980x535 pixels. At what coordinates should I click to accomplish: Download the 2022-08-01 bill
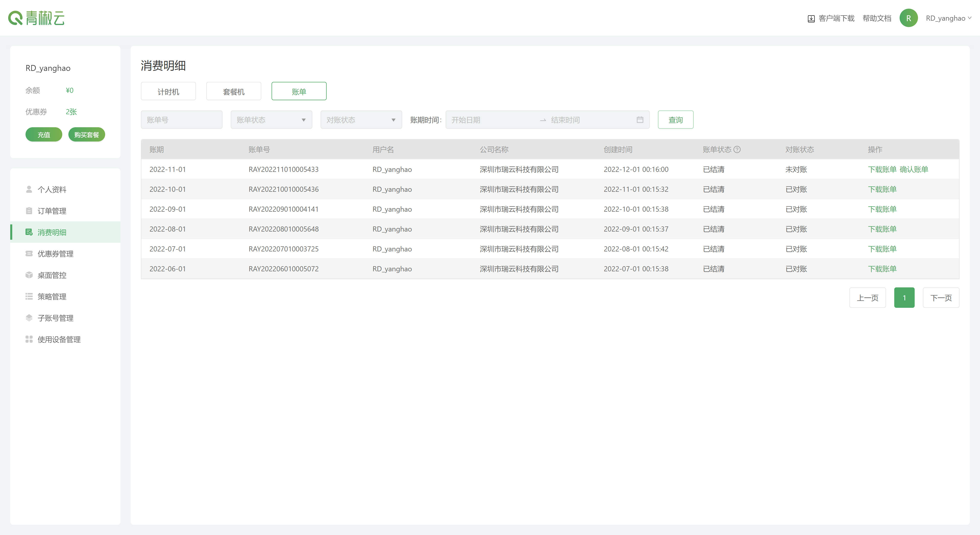(x=882, y=229)
